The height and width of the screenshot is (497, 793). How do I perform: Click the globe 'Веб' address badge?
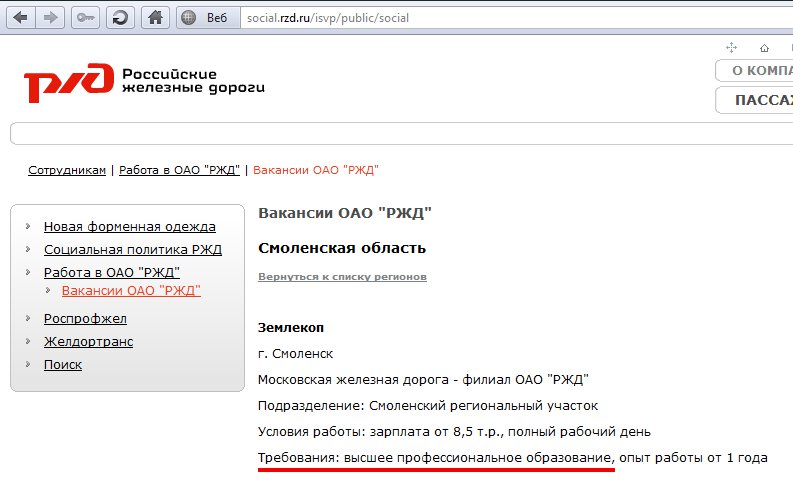click(208, 18)
